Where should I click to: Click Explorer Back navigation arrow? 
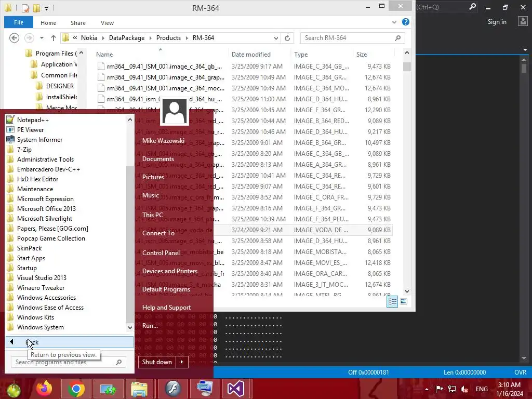tap(14, 37)
